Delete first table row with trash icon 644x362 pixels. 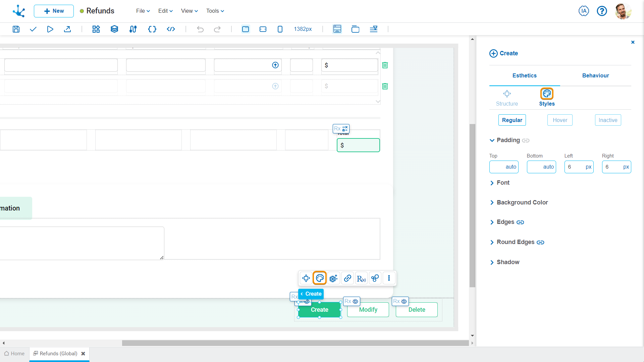[x=385, y=65]
